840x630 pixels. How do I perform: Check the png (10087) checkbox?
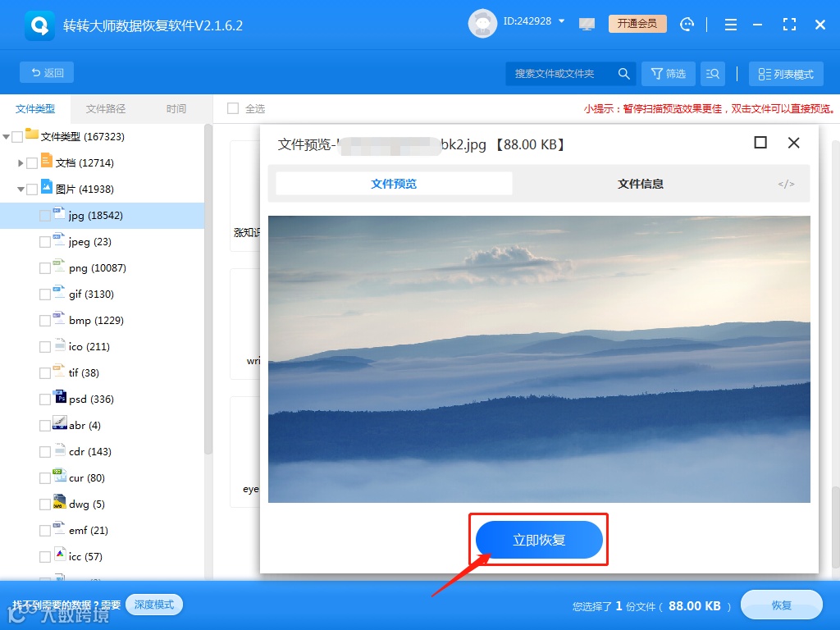coord(45,268)
